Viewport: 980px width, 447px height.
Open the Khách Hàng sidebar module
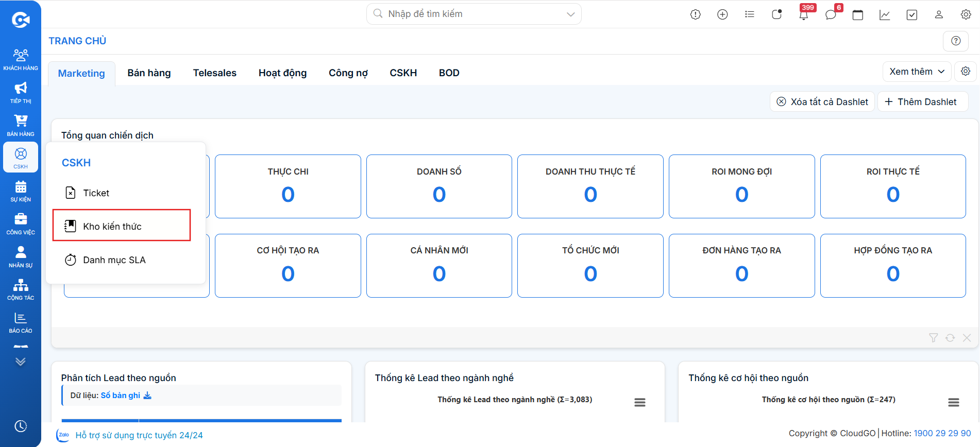21,59
